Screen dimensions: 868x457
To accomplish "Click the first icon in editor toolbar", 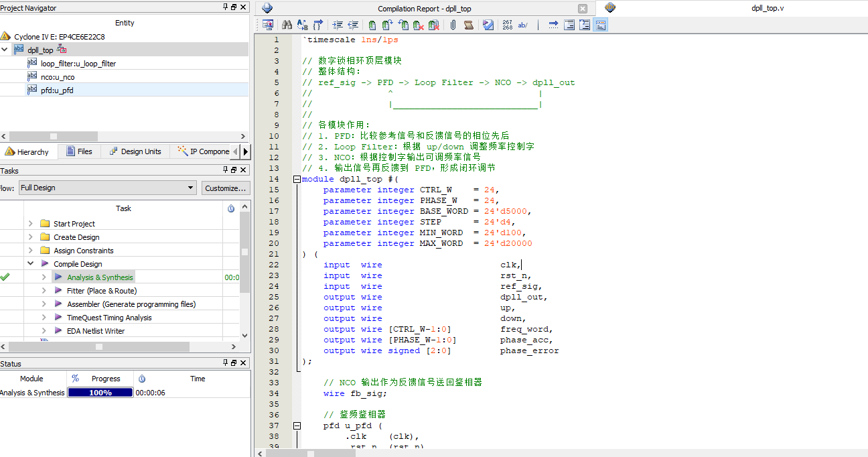I will pos(268,25).
